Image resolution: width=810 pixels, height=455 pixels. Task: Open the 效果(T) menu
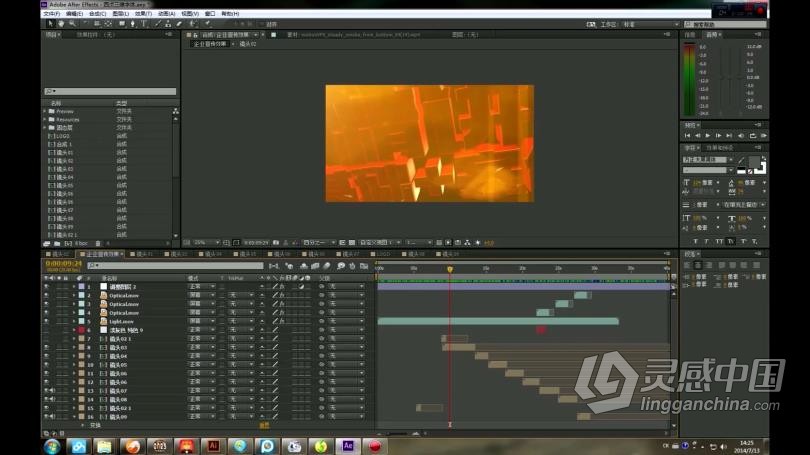click(143, 13)
